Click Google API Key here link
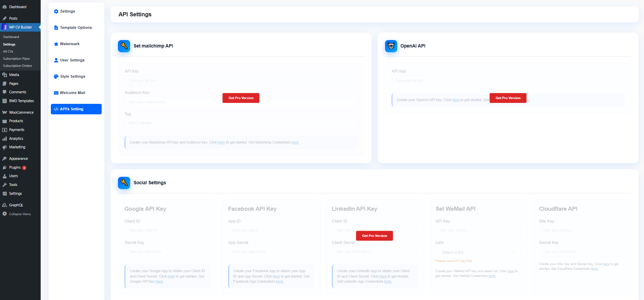The width and height of the screenshot is (644, 300). pyautogui.click(x=160, y=281)
